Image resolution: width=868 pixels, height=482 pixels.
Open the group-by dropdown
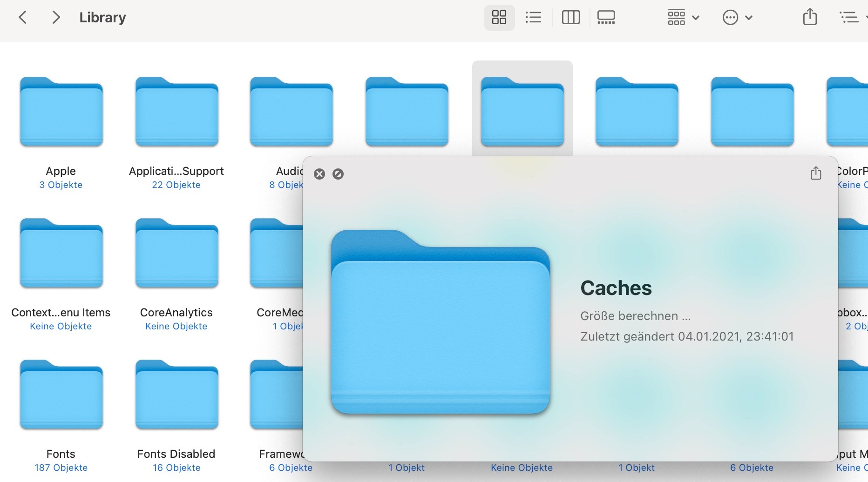click(683, 18)
